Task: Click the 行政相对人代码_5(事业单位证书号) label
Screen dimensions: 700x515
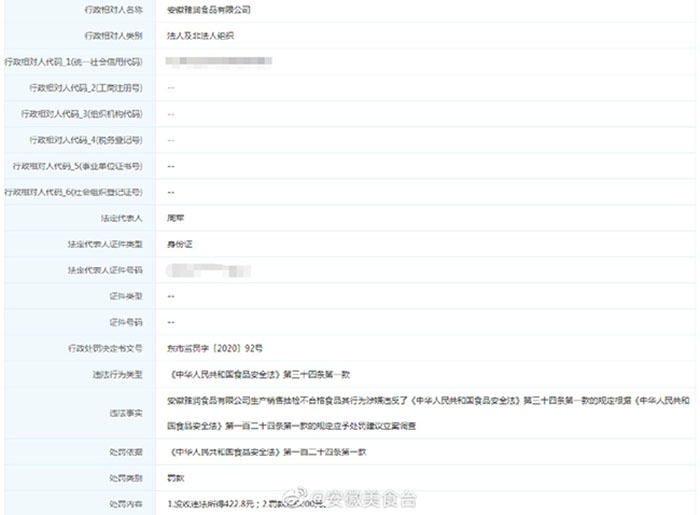Action: tap(78, 166)
